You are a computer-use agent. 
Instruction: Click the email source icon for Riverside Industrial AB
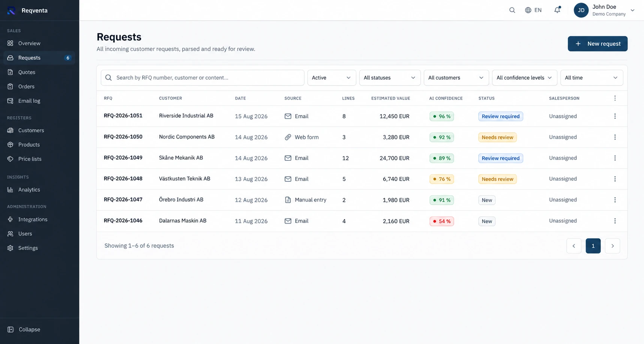point(288,116)
